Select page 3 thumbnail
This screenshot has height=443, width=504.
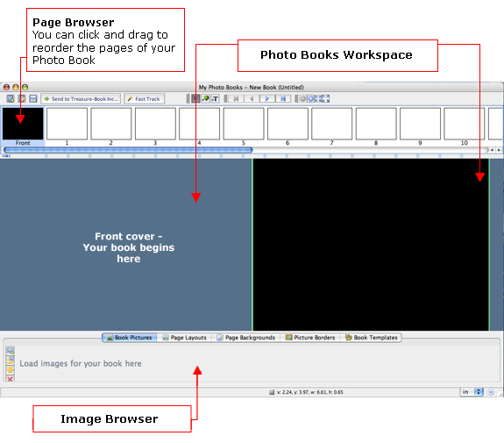155,124
